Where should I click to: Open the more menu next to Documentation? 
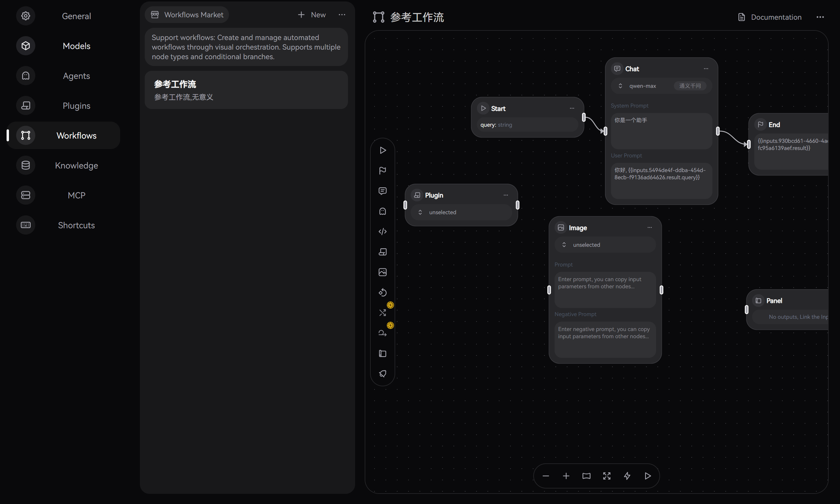pyautogui.click(x=820, y=17)
